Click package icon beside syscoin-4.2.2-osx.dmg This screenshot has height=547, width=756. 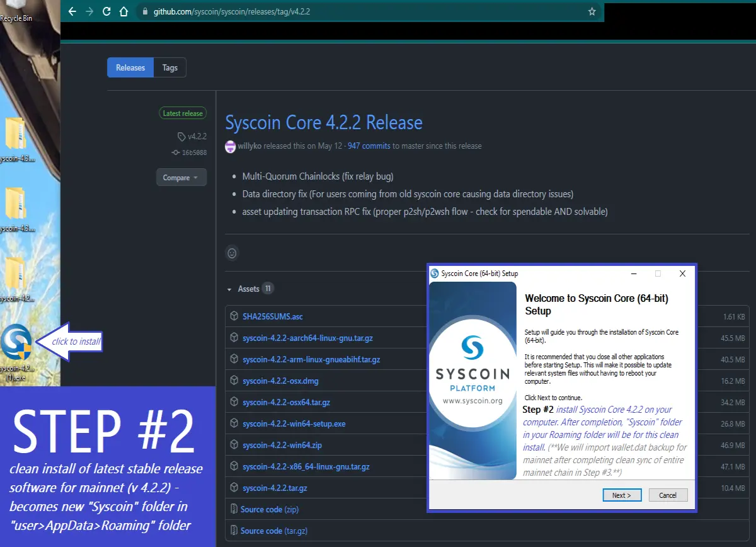click(x=234, y=381)
